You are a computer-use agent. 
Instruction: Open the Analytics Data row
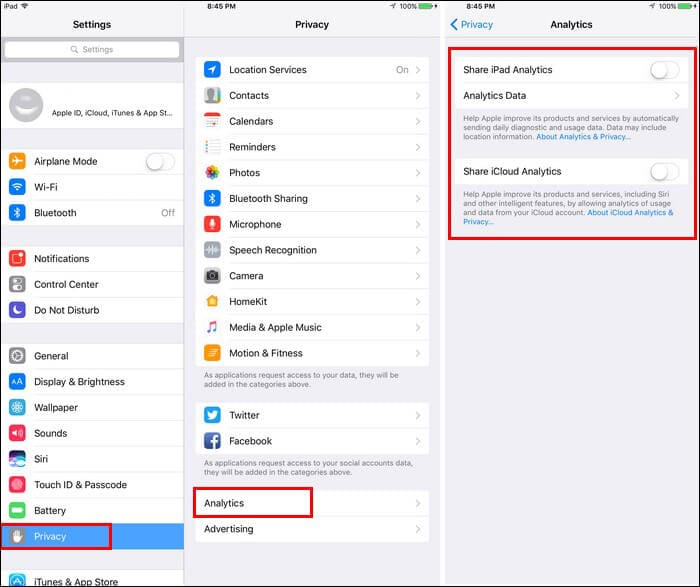tap(571, 96)
